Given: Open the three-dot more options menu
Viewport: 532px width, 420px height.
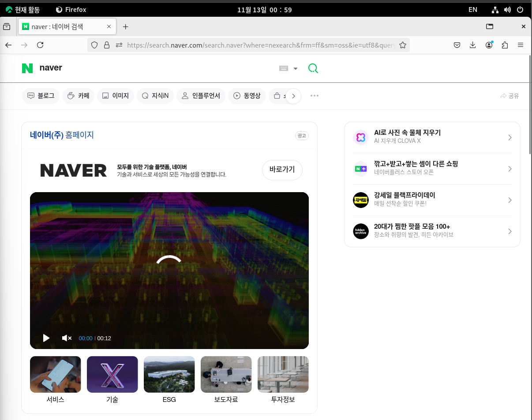Looking at the screenshot, I should click(x=315, y=96).
